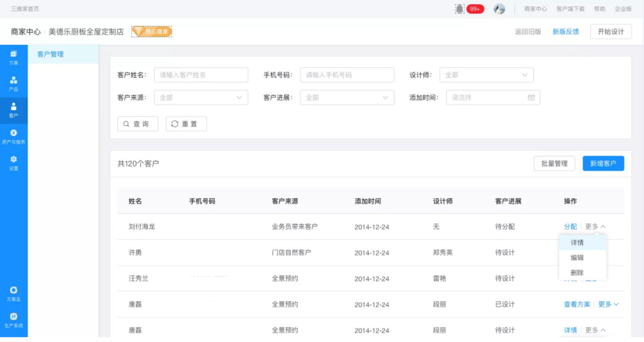644x342 pixels.
Task: Open 资产与服务 in the sidebar
Action: 14,136
